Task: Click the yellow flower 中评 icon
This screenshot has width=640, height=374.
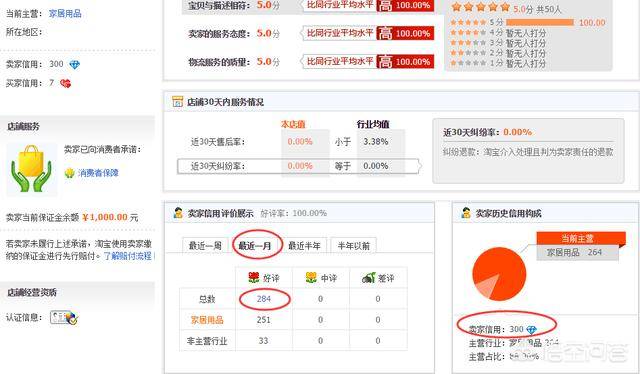Action: click(311, 278)
